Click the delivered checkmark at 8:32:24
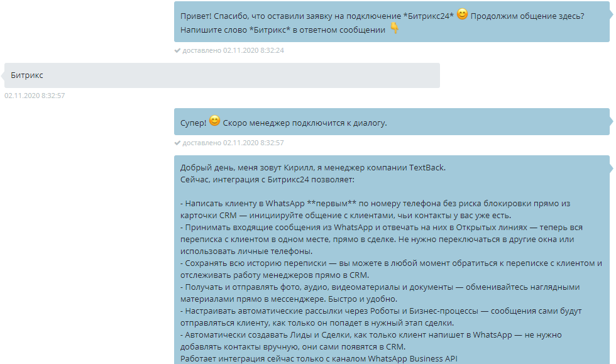The image size is (616, 364). click(177, 50)
